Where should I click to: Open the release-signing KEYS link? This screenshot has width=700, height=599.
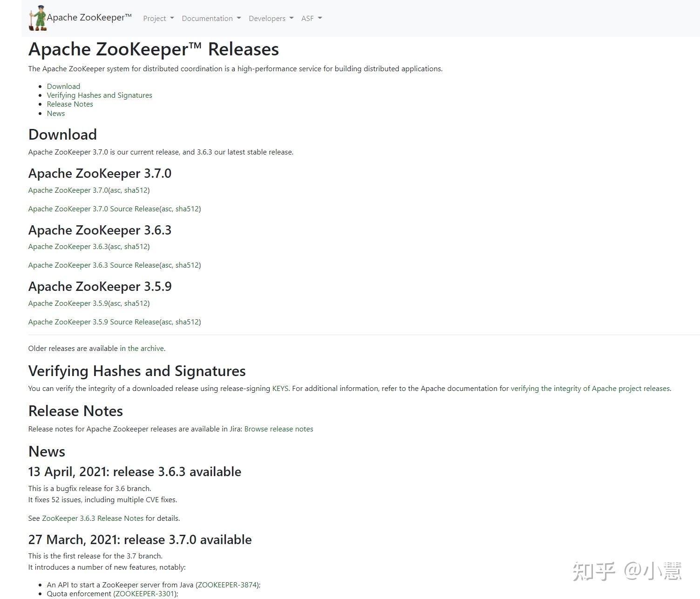pyautogui.click(x=280, y=388)
